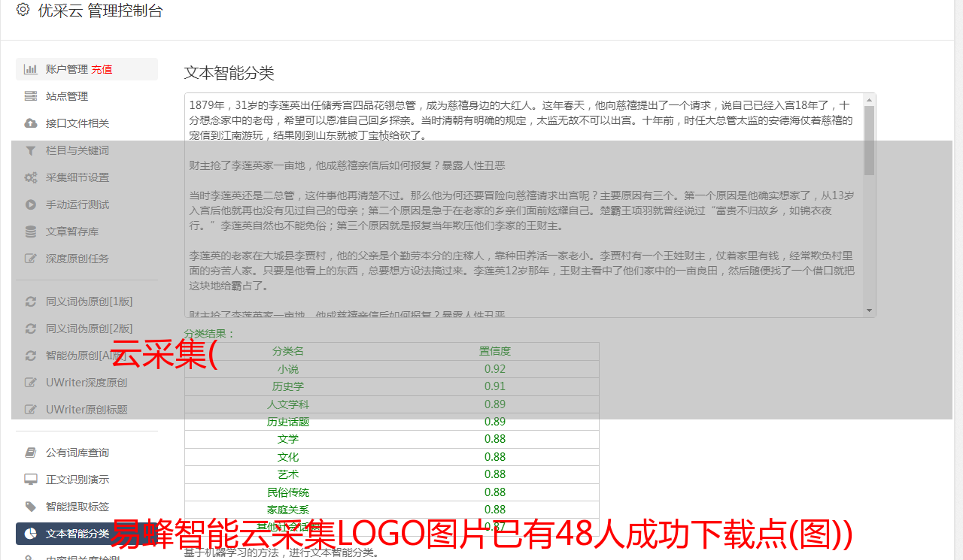Image resolution: width=963 pixels, height=560 pixels.
Task: Click the gears icon beside 采集细节设置
Action: (x=31, y=177)
